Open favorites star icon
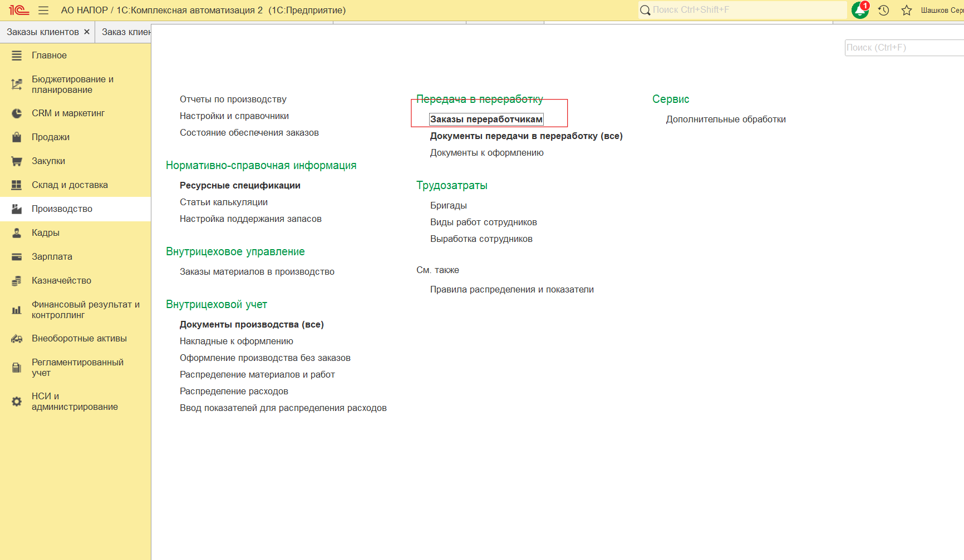 click(907, 10)
